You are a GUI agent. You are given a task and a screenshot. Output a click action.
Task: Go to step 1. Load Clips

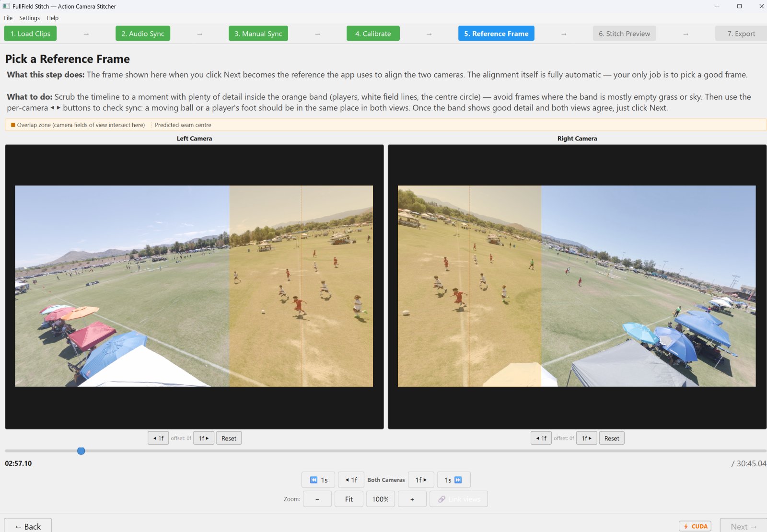[30, 34]
